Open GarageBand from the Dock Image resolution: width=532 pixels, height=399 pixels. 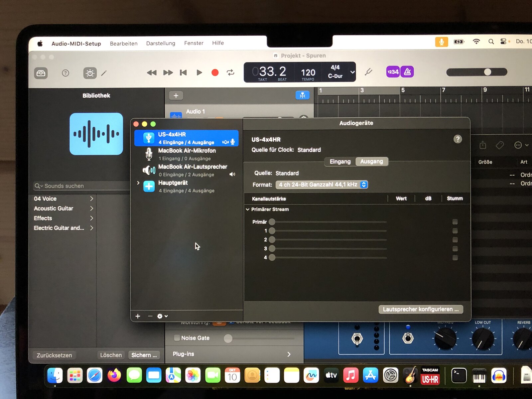410,375
